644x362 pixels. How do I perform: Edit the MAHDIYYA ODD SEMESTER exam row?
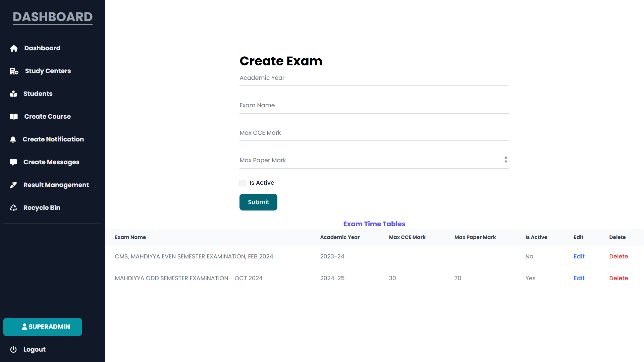click(x=579, y=278)
